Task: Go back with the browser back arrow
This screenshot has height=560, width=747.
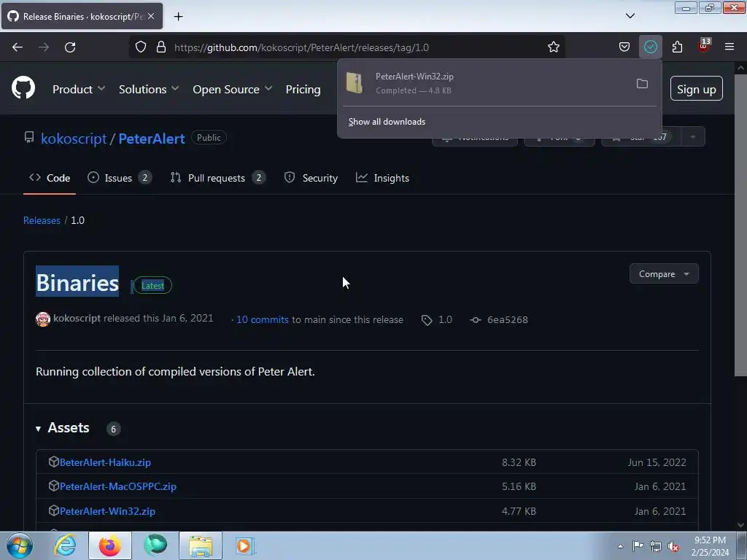Action: tap(18, 47)
